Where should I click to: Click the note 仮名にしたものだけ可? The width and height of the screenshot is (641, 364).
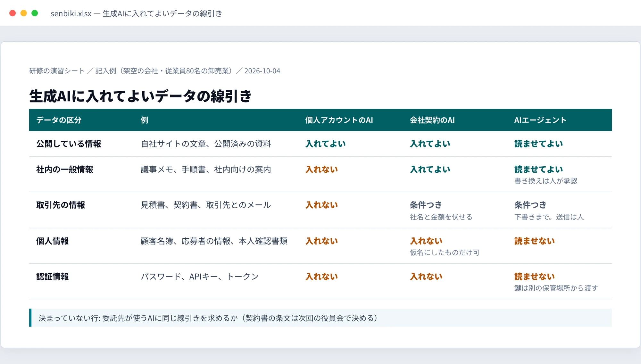coord(445,252)
